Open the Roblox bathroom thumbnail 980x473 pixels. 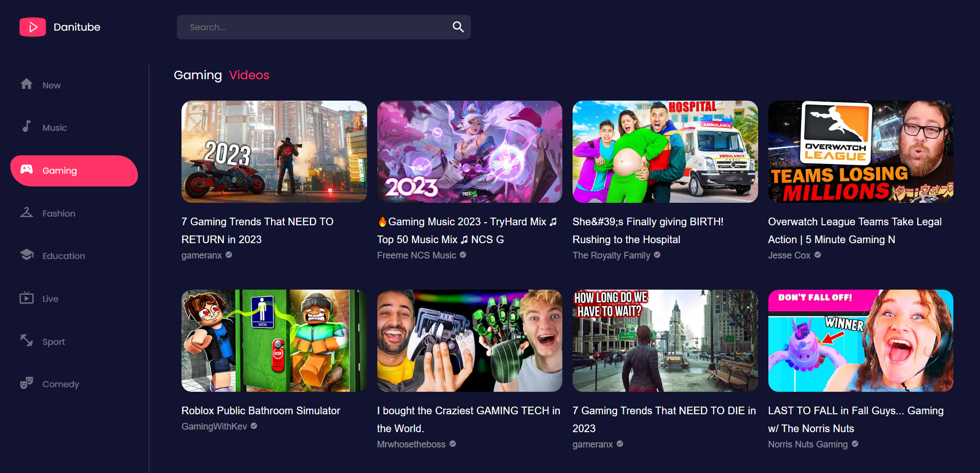point(274,341)
